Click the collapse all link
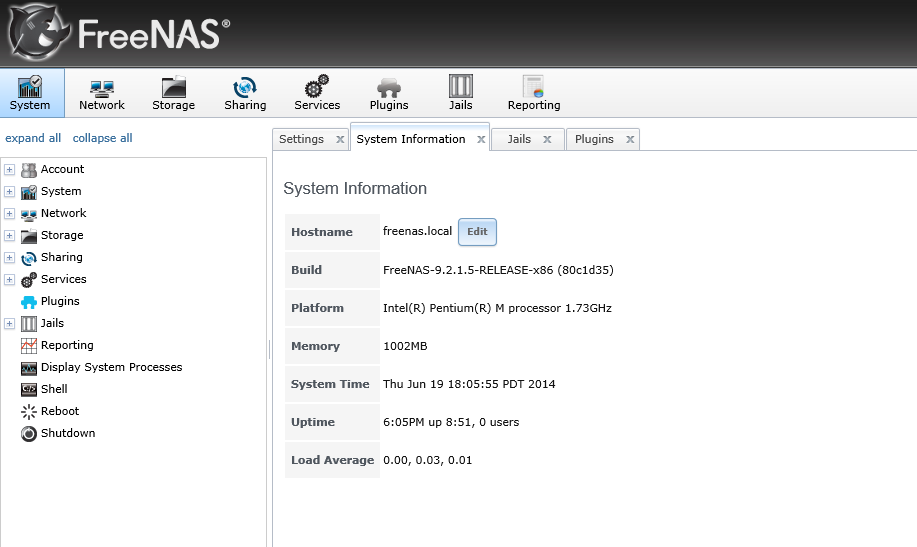The height and width of the screenshot is (547, 917). pos(102,138)
